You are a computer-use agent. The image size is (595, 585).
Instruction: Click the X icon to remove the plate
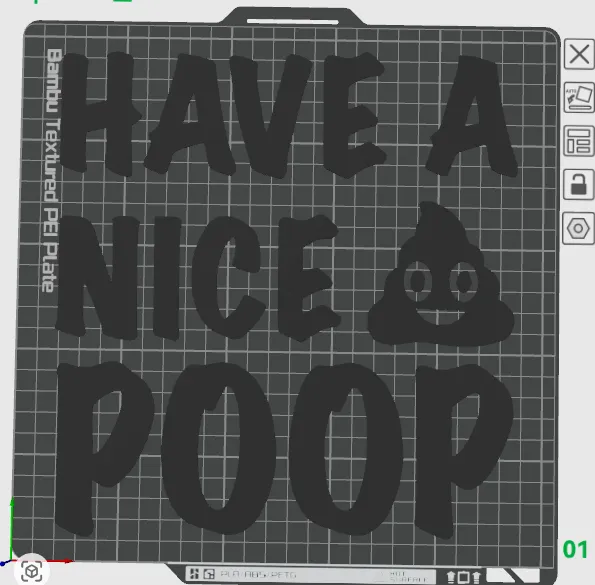coord(579,54)
